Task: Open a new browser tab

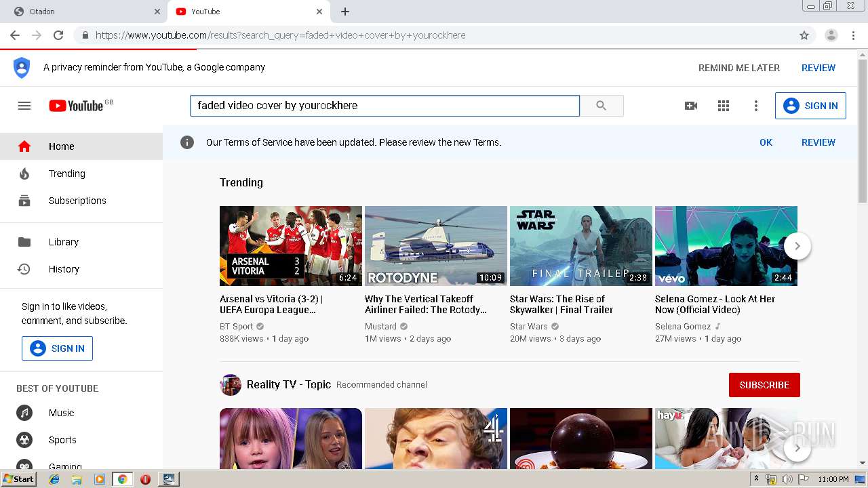Action: click(x=345, y=12)
